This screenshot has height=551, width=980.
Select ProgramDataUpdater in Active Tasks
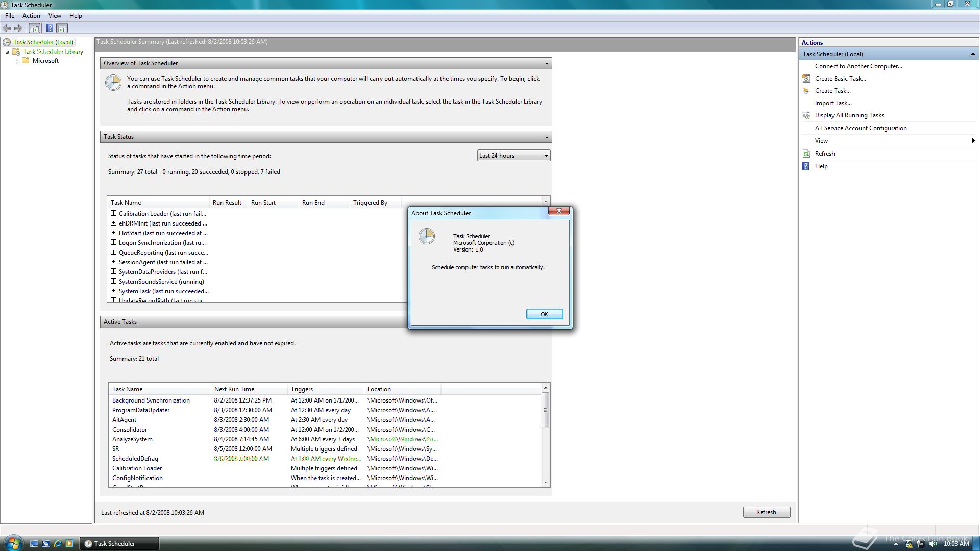click(141, 410)
